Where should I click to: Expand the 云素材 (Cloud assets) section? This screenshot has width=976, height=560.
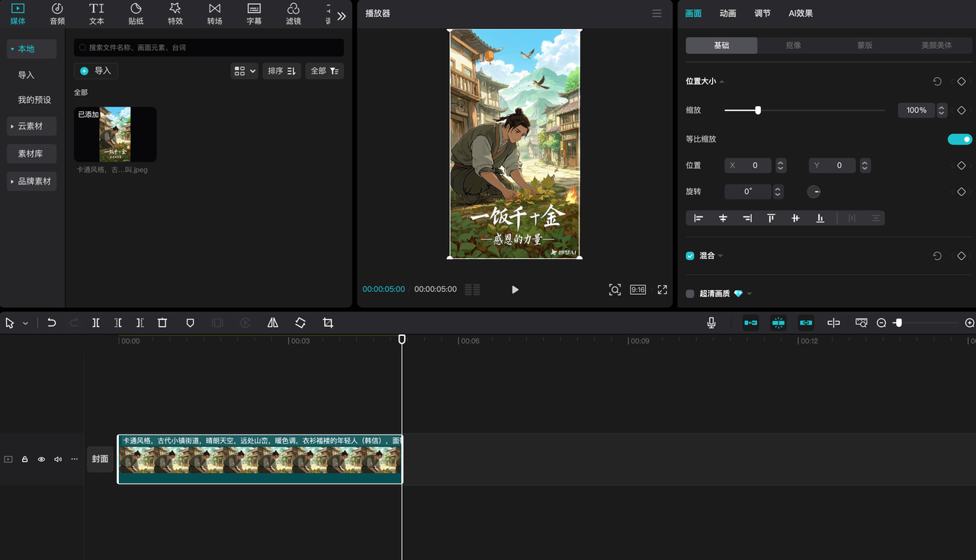pos(32,126)
